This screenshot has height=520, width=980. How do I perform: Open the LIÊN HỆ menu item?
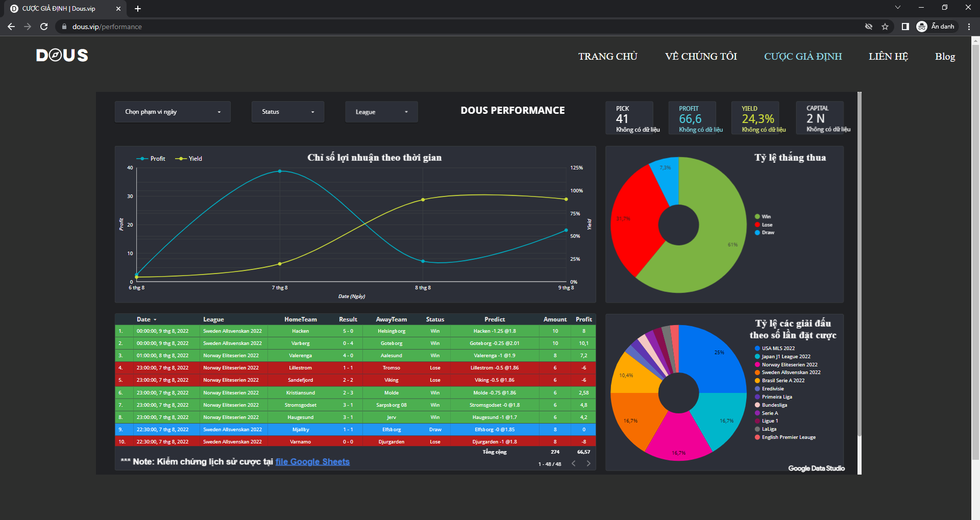(888, 56)
